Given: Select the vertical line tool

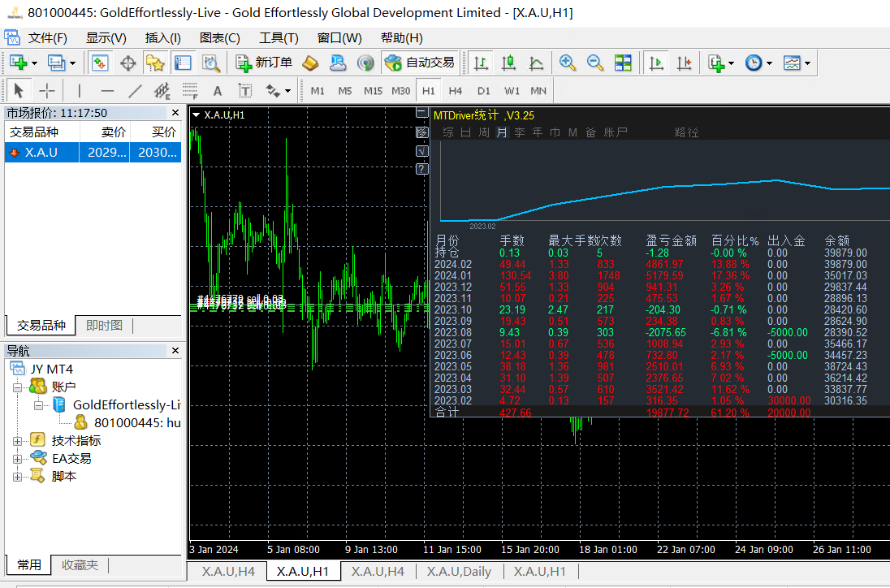Looking at the screenshot, I should point(80,90).
